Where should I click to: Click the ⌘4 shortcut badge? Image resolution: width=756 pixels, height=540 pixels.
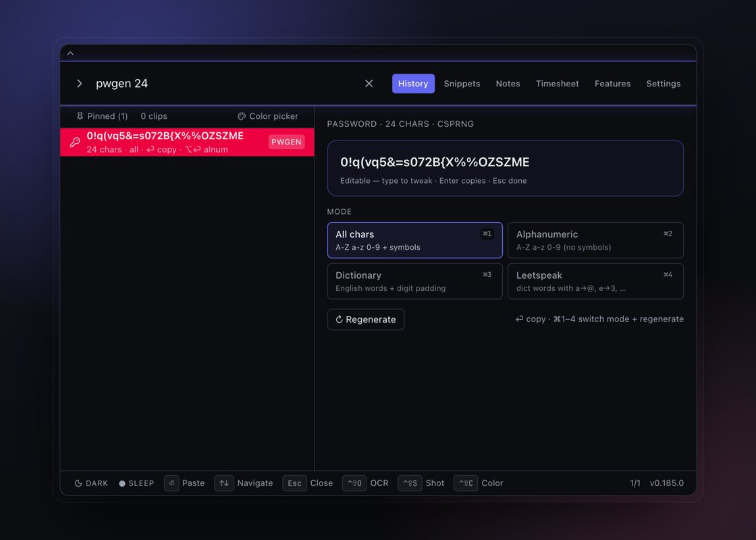(668, 275)
